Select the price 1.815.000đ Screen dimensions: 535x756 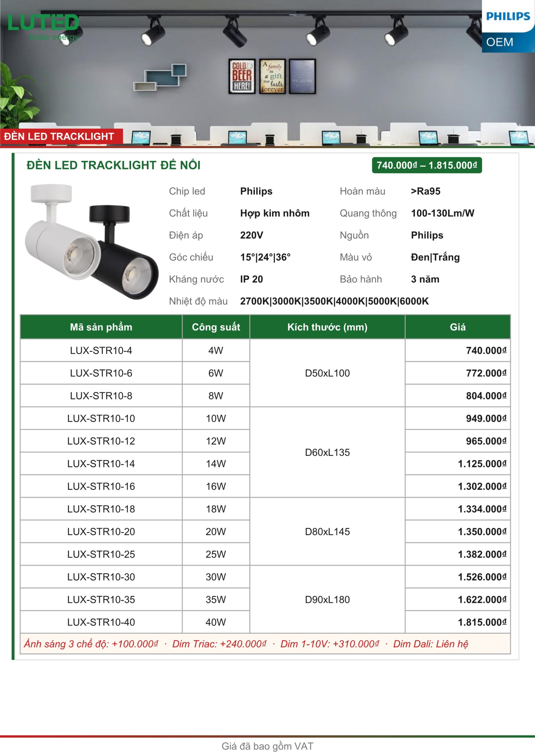482,622
